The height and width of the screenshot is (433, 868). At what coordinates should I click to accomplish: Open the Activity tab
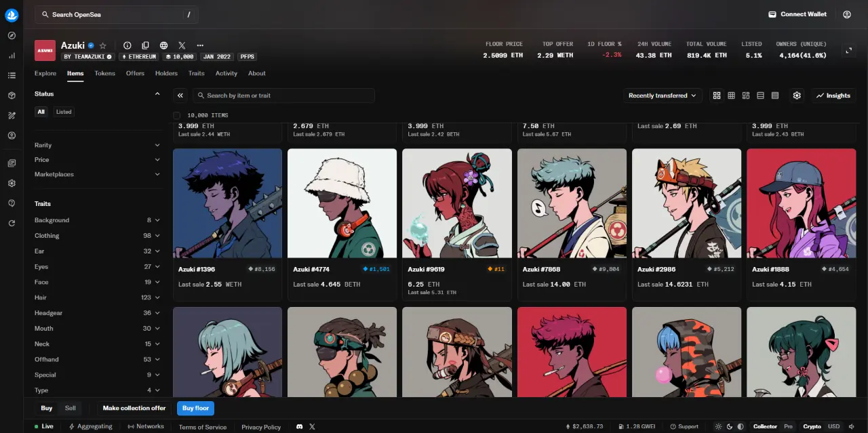(x=226, y=73)
